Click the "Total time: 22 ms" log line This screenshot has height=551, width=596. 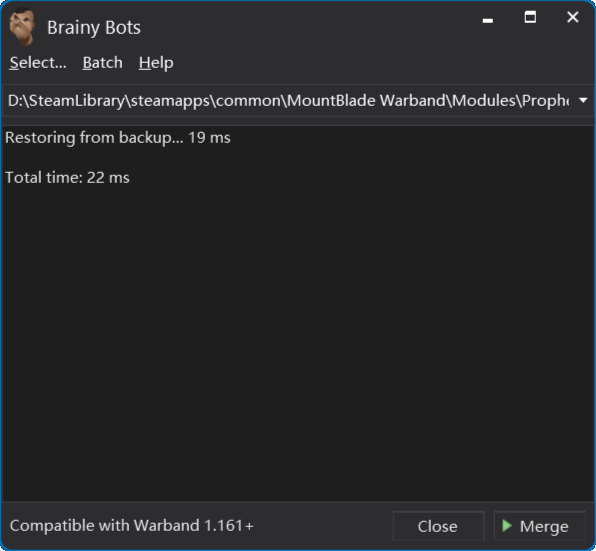click(x=67, y=177)
